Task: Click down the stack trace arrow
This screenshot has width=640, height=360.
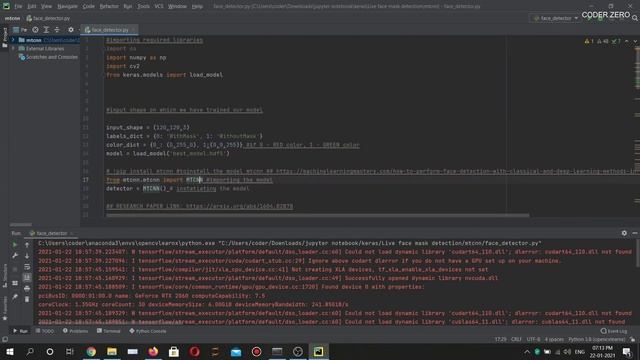Action: click(x=27, y=256)
